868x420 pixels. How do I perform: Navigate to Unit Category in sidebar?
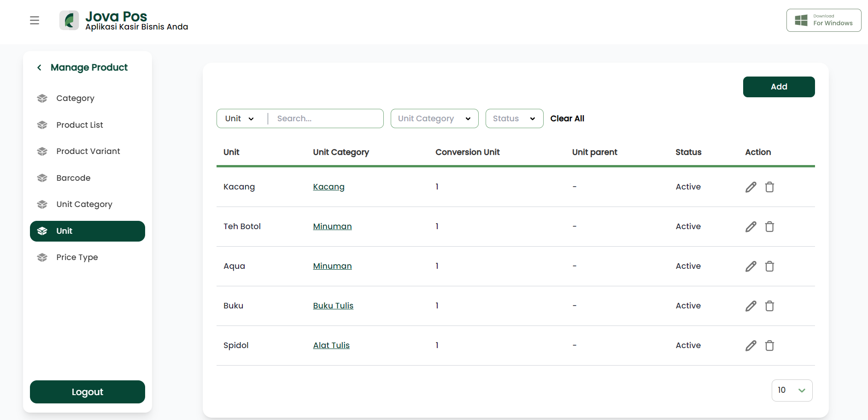(88, 204)
